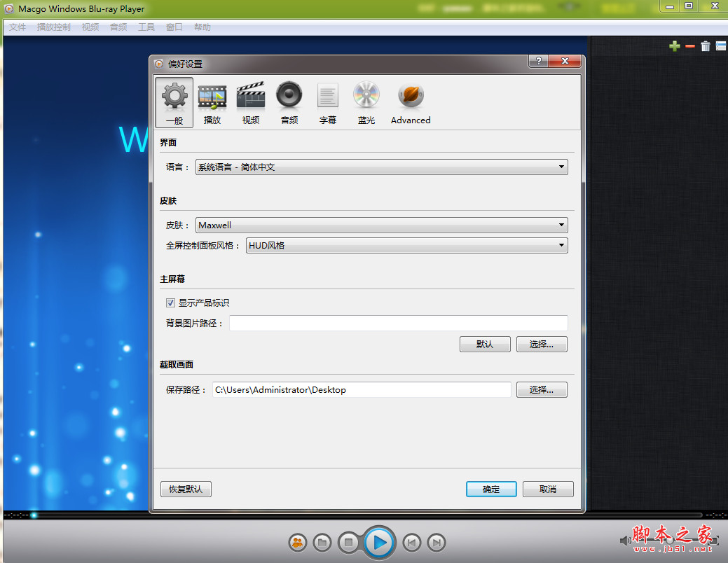Open the 一般 (General) preferences tab

(174, 102)
